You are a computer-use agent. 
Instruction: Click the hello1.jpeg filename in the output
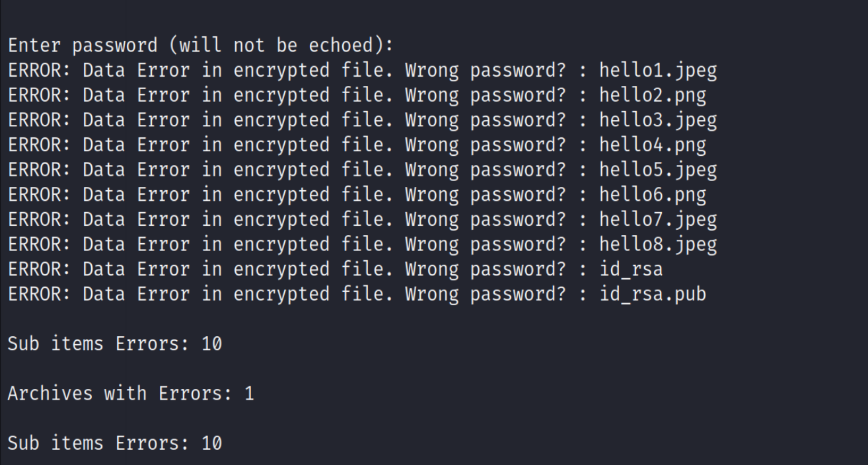point(657,70)
